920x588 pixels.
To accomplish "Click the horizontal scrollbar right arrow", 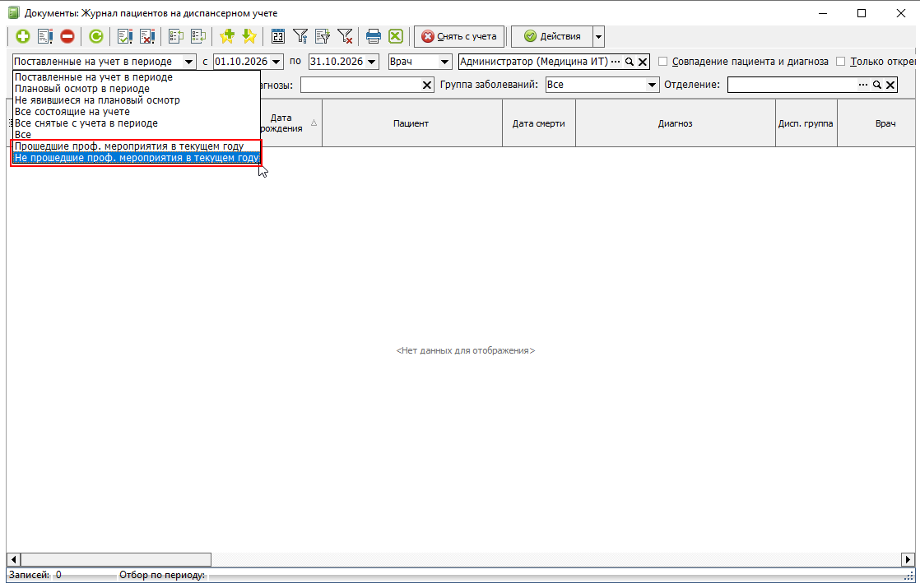I will tap(908, 559).
